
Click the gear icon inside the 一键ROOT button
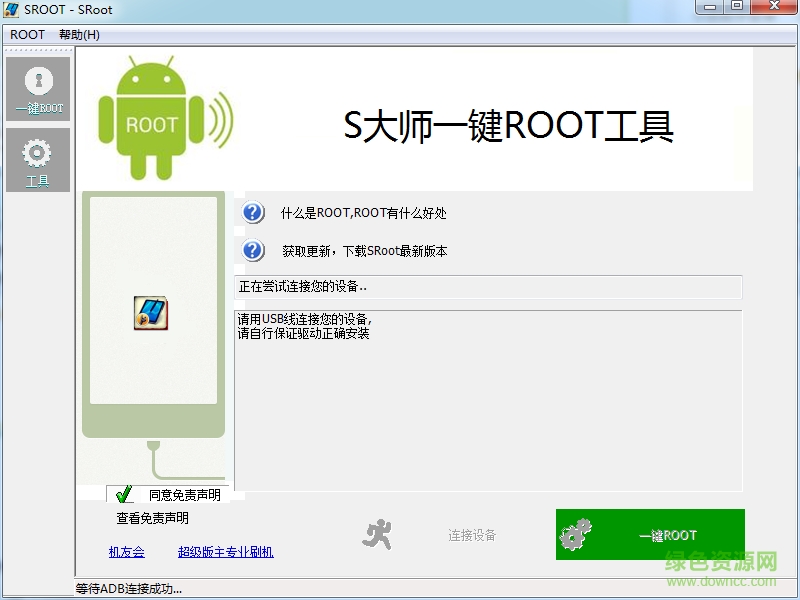pyautogui.click(x=576, y=534)
